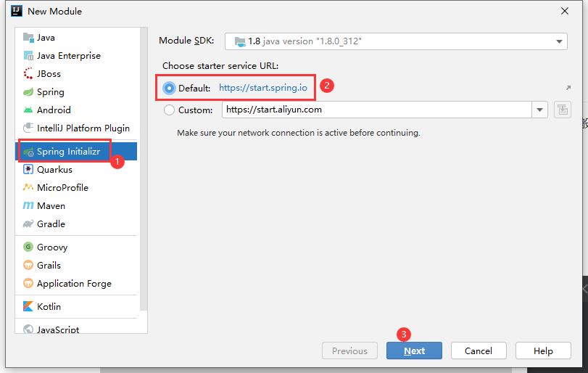
Task: Select the Custom starter URL radio button
Action: click(169, 110)
